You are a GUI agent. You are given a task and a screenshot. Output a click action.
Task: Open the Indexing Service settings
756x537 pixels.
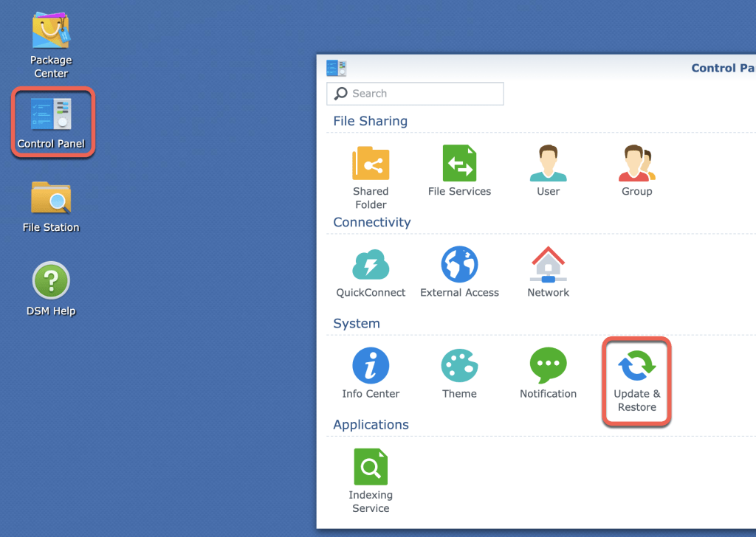[371, 481]
